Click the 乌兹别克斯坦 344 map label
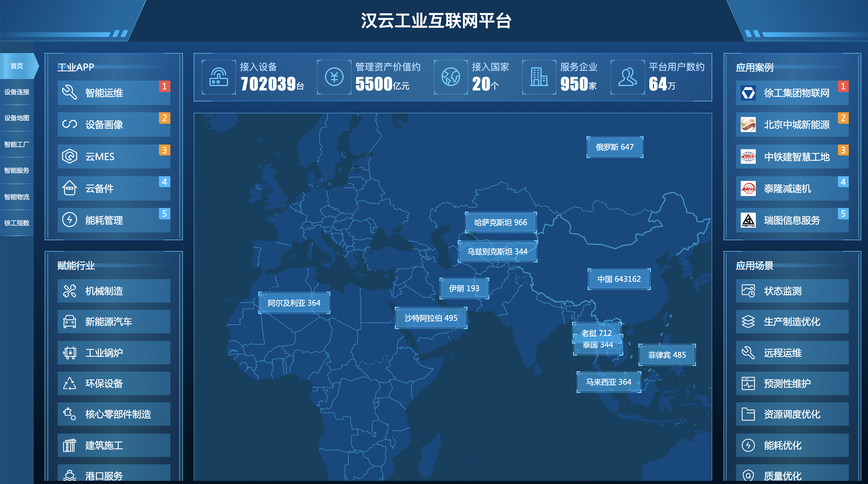Screen dimensions: 868x484 point(497,251)
